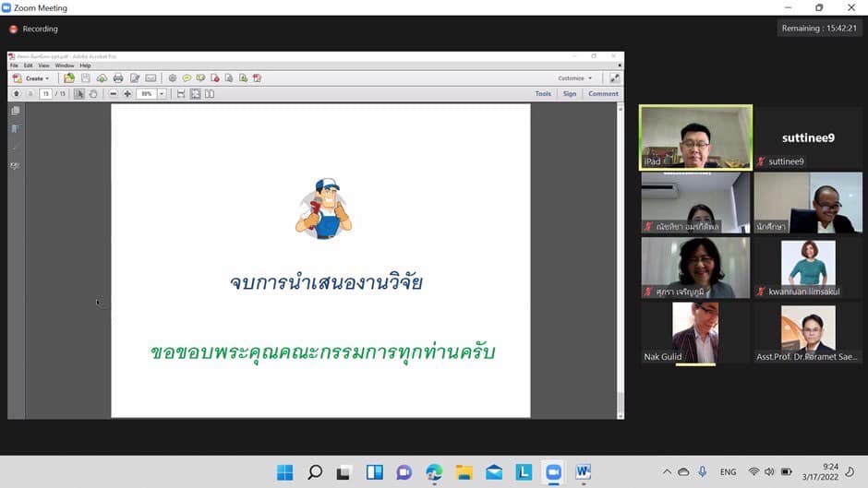Toggle the Comment pane
868x488 pixels.
[603, 94]
